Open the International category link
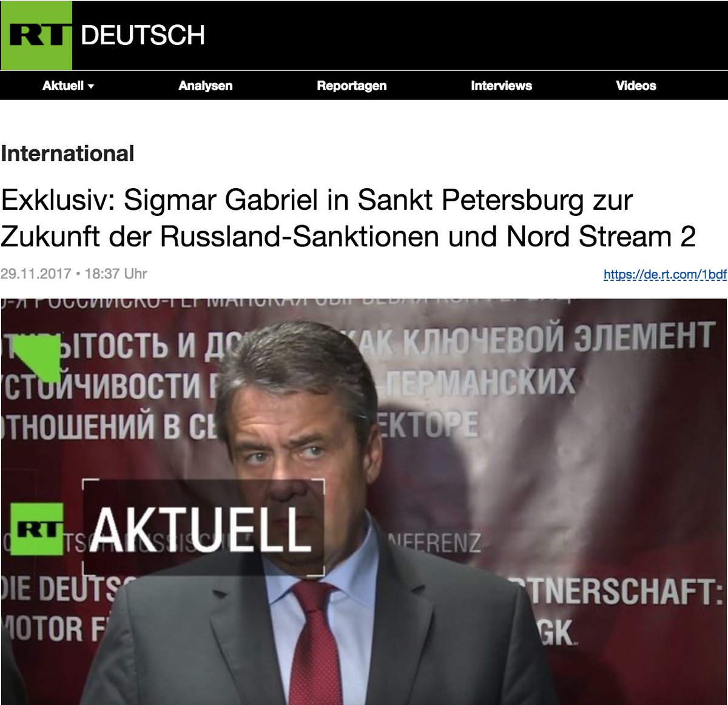728x705 pixels. (x=67, y=153)
